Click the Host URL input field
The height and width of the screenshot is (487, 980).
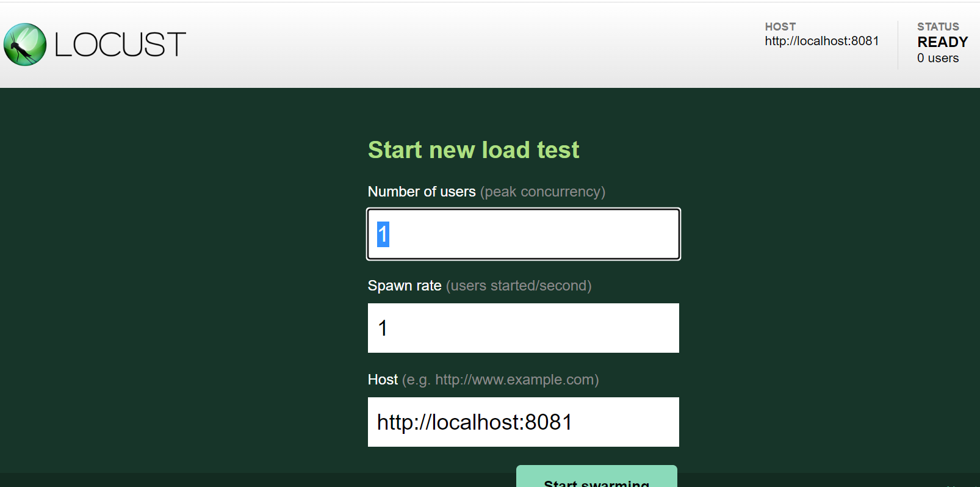[524, 422]
